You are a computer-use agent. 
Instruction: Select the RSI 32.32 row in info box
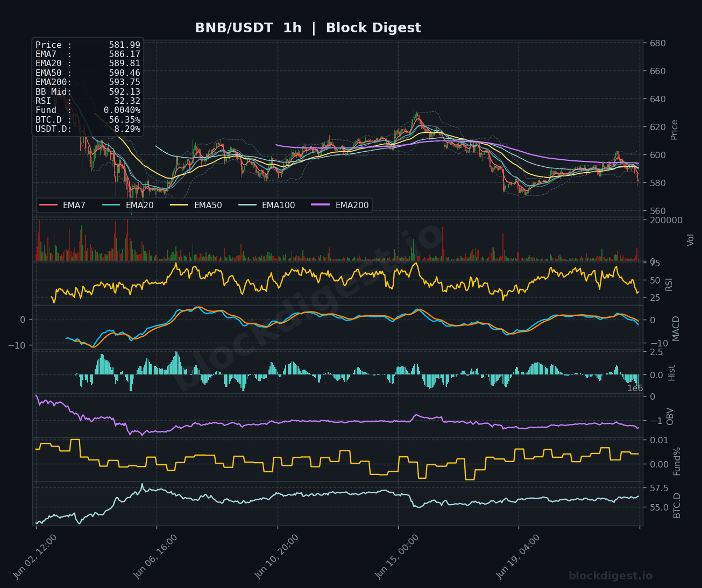(x=88, y=101)
